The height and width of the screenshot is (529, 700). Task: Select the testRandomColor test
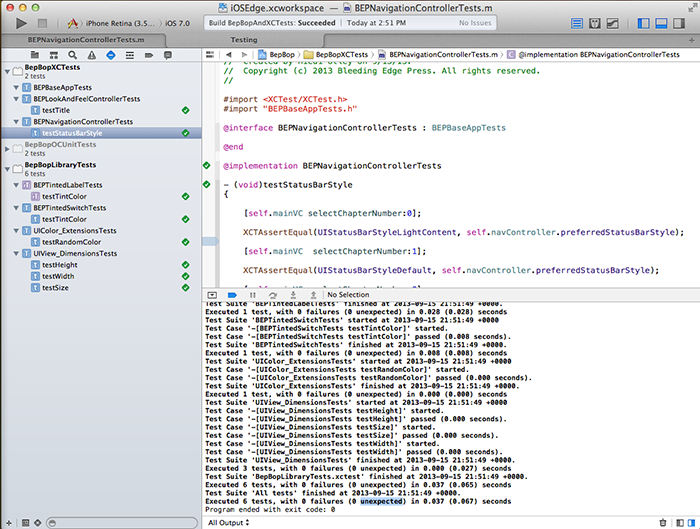[71, 242]
